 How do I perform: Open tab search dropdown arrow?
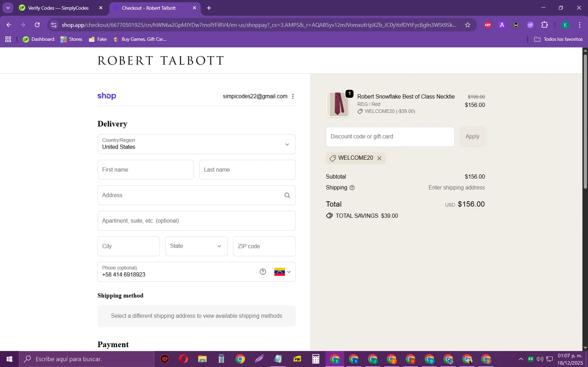click(8, 8)
